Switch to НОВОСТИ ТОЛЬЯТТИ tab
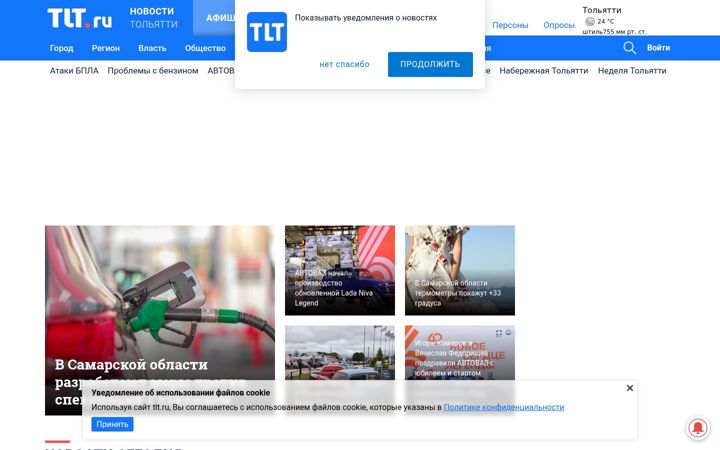The image size is (720, 450). [153, 17]
